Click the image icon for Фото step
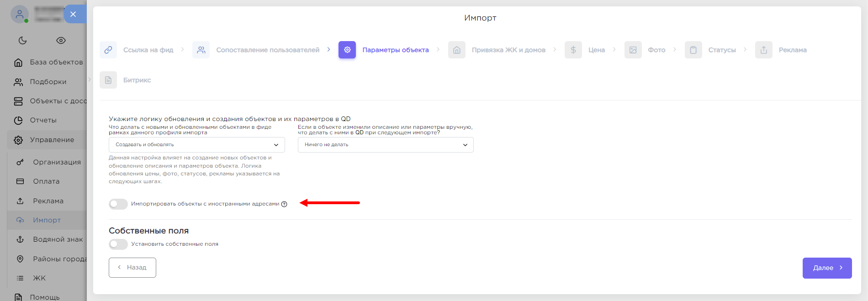 click(633, 50)
